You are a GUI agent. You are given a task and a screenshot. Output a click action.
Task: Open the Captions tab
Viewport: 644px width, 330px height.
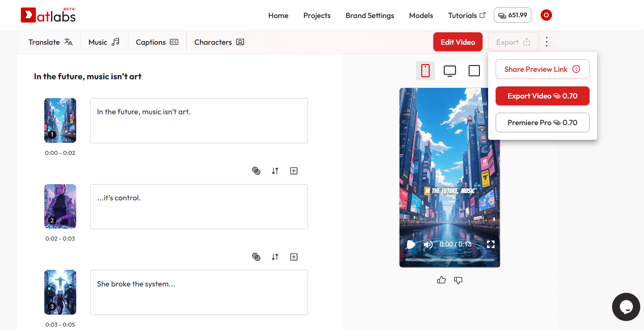pos(157,42)
